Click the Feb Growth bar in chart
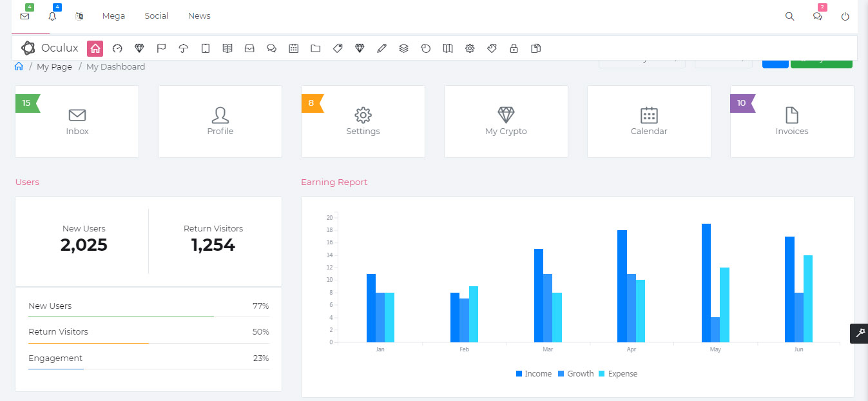 click(x=464, y=320)
